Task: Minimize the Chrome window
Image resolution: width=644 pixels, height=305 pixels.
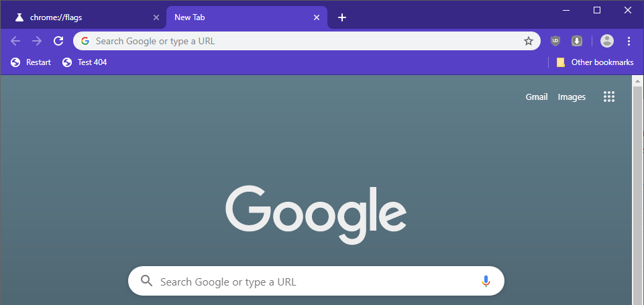Action: pyautogui.click(x=566, y=10)
